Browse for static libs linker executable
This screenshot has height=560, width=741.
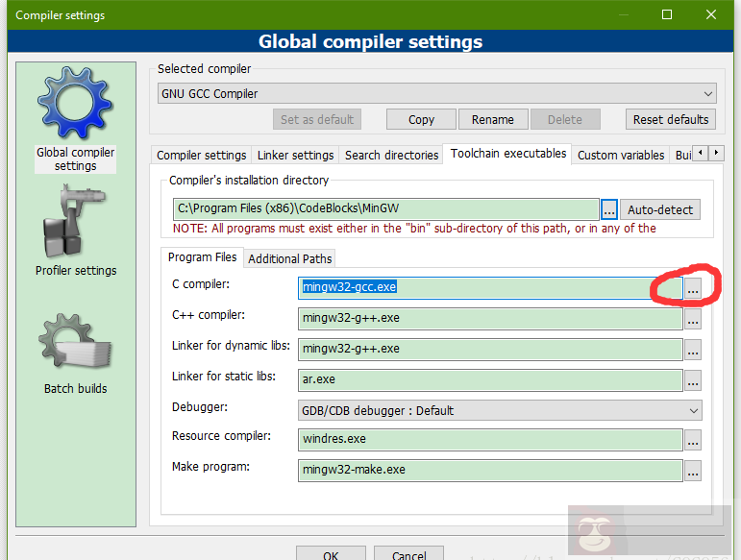[x=693, y=380]
